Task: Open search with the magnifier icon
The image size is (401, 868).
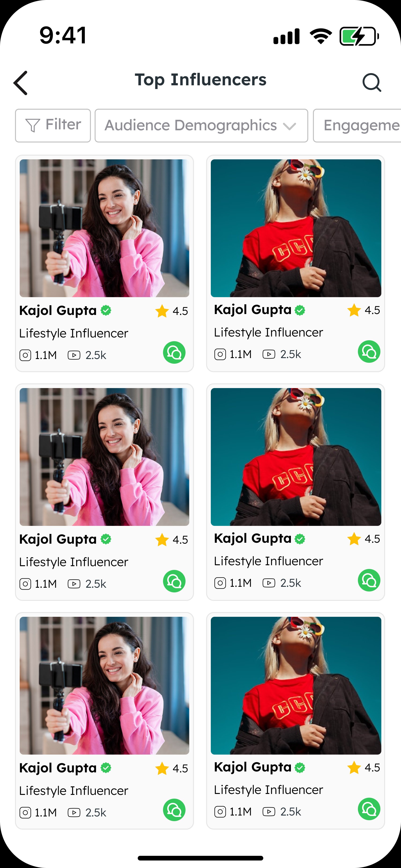Action: pyautogui.click(x=372, y=82)
